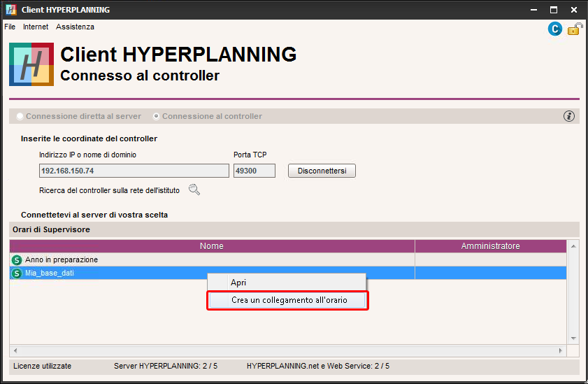Minimize the Client HYPERPLANNING window
588x384 pixels.
point(533,10)
